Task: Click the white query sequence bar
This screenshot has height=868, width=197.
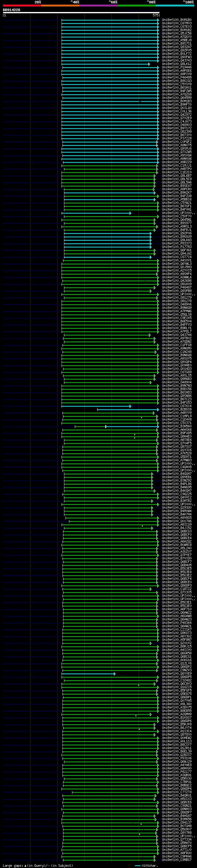Action: [81, 12]
